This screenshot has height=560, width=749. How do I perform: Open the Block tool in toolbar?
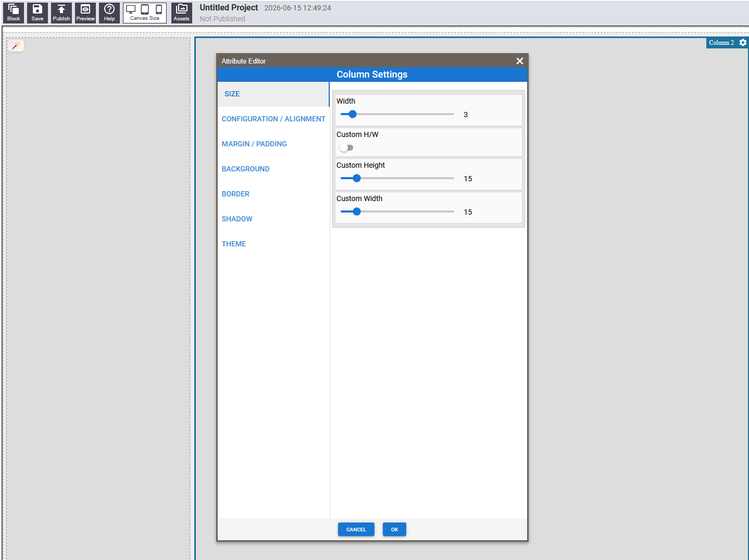coord(14,13)
